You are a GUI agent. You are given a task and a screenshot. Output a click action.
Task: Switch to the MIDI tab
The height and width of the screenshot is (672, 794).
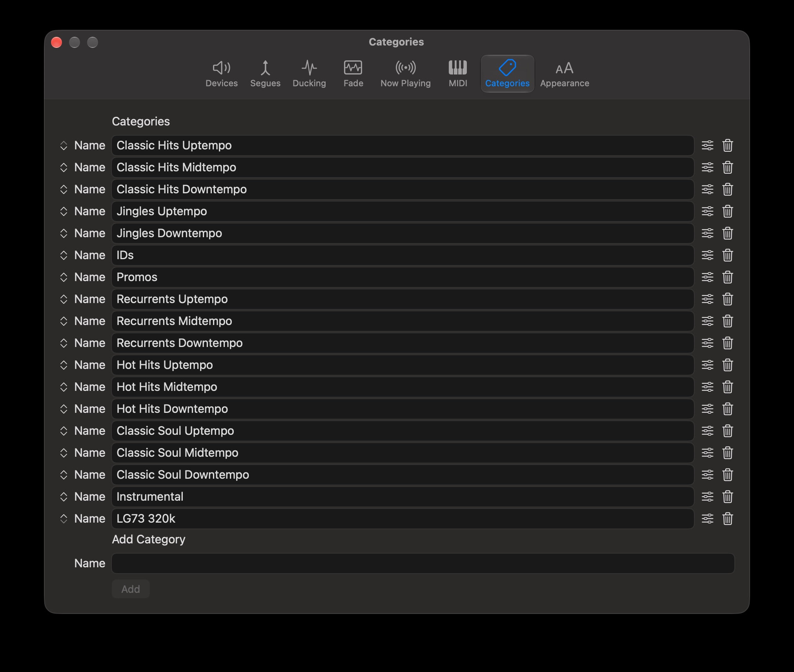pyautogui.click(x=458, y=74)
